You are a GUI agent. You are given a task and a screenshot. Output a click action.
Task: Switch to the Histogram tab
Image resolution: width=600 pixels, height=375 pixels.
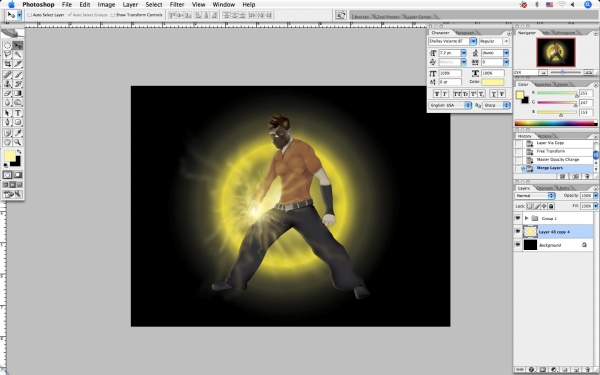click(566, 33)
